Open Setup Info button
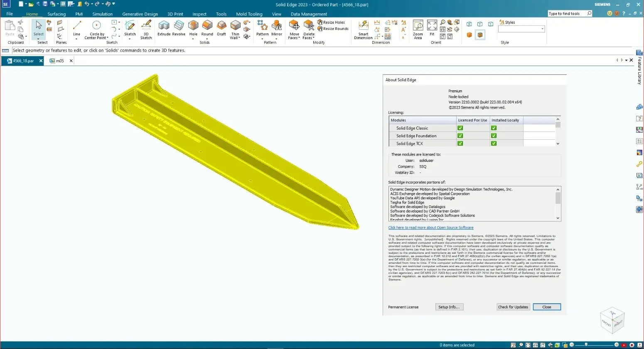This screenshot has height=349, width=644. coord(449,307)
